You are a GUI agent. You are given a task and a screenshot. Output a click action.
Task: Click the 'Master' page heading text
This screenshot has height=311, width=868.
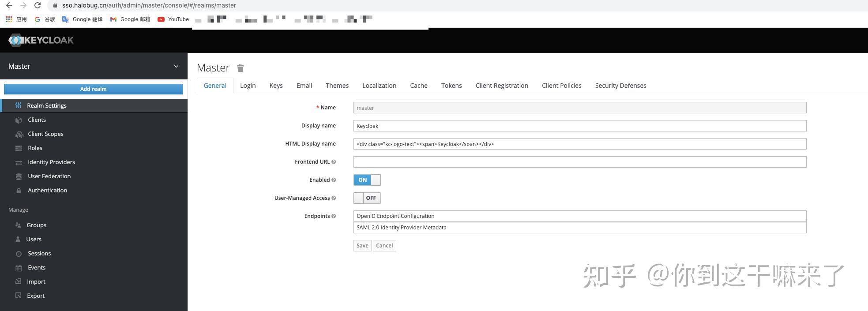[x=213, y=68]
